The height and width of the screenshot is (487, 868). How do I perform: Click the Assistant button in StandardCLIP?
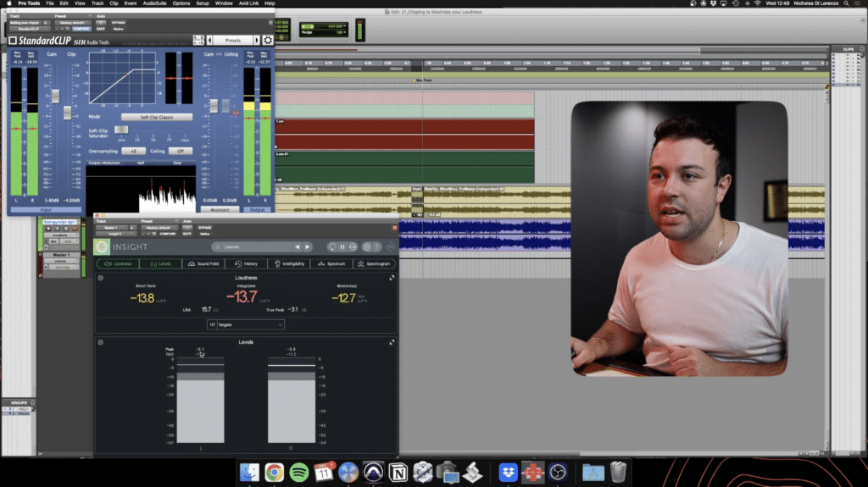click(220, 210)
